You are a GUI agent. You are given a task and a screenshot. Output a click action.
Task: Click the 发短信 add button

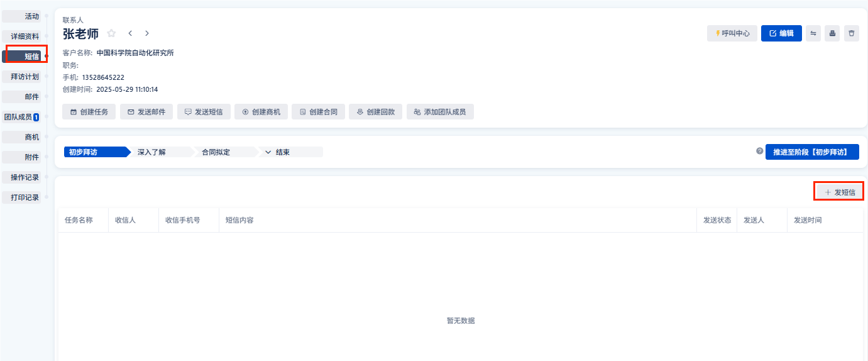click(839, 192)
